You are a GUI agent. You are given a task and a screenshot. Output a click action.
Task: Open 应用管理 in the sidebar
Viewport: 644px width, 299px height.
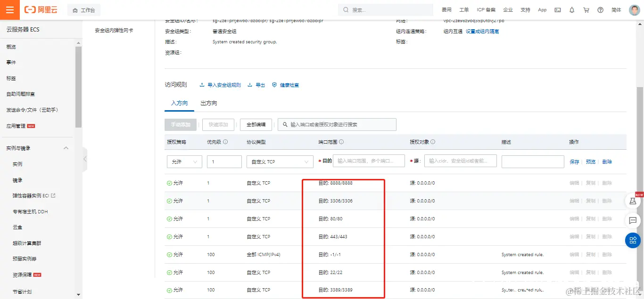[x=16, y=126]
